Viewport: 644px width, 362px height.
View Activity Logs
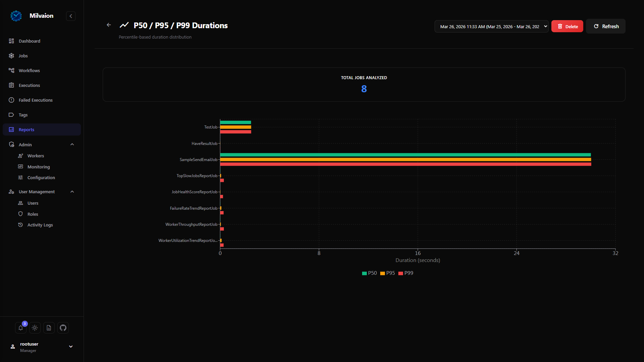pos(39,225)
